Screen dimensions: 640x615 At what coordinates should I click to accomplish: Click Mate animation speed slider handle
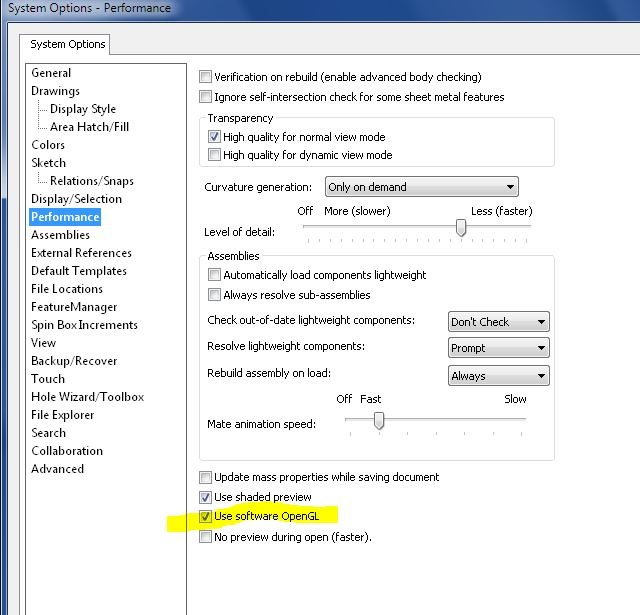point(379,420)
